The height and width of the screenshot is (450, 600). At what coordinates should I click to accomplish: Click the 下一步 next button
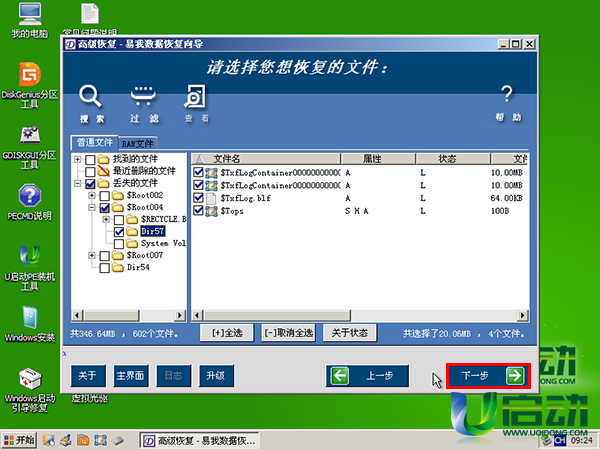pos(486,376)
